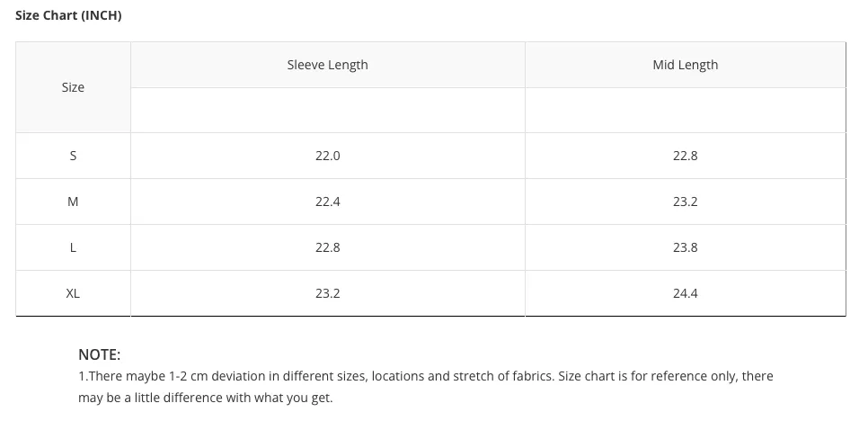Click sleeve length value 22.0
The height and width of the screenshot is (421, 868).
pos(328,156)
